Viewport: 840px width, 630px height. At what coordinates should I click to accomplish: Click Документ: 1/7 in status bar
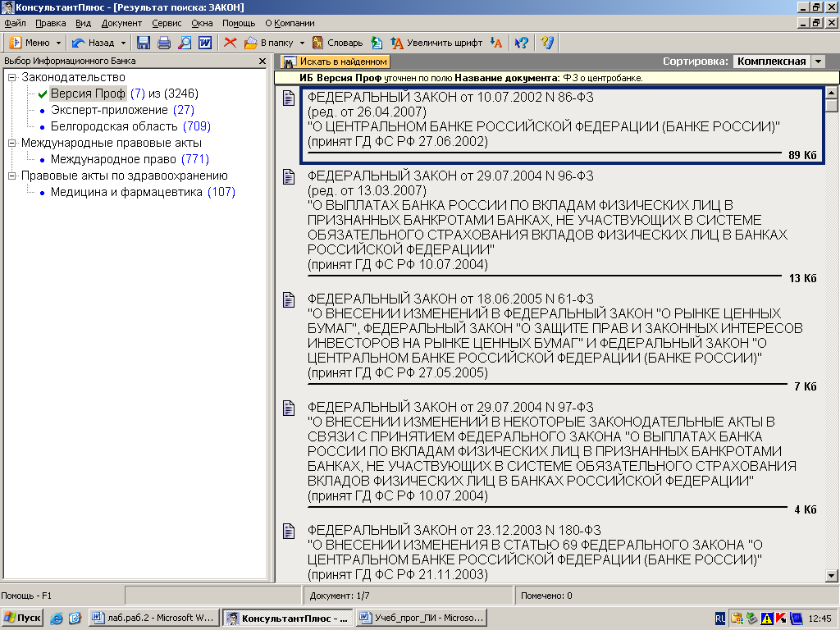point(340,596)
